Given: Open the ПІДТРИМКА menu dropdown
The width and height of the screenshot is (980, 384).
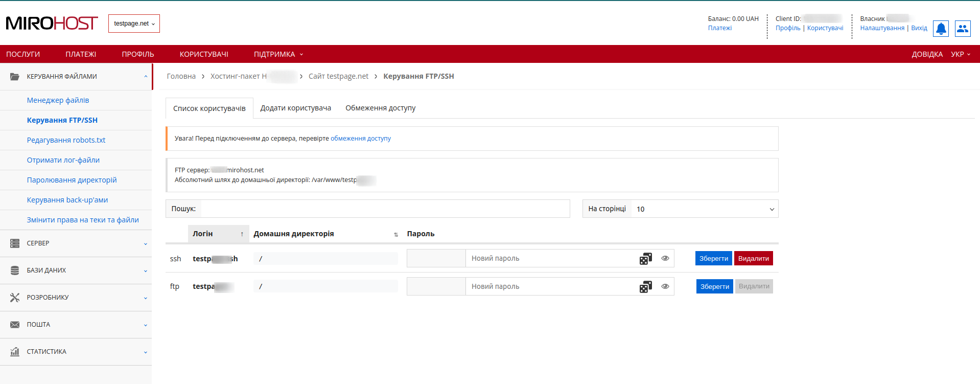Looking at the screenshot, I should [278, 54].
